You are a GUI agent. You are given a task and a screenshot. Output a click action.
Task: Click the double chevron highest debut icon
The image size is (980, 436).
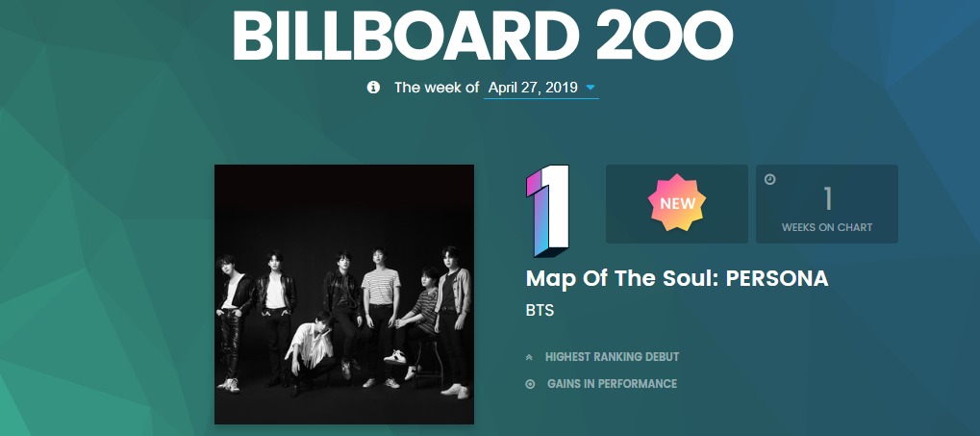(x=529, y=357)
